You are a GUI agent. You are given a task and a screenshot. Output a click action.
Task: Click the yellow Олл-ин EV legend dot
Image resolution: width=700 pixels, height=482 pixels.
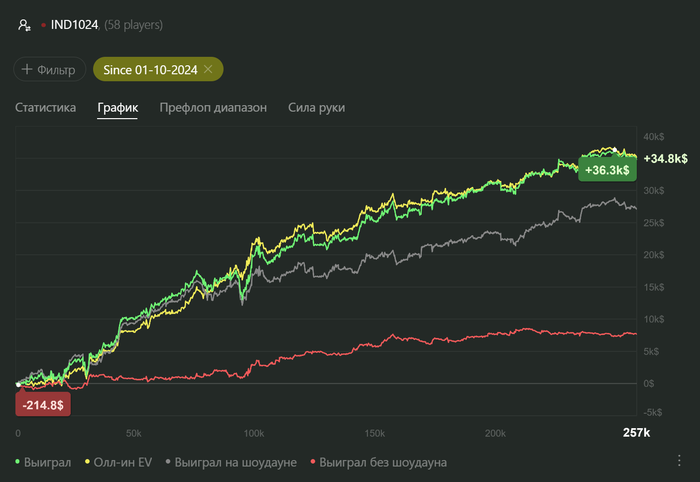[87, 462]
